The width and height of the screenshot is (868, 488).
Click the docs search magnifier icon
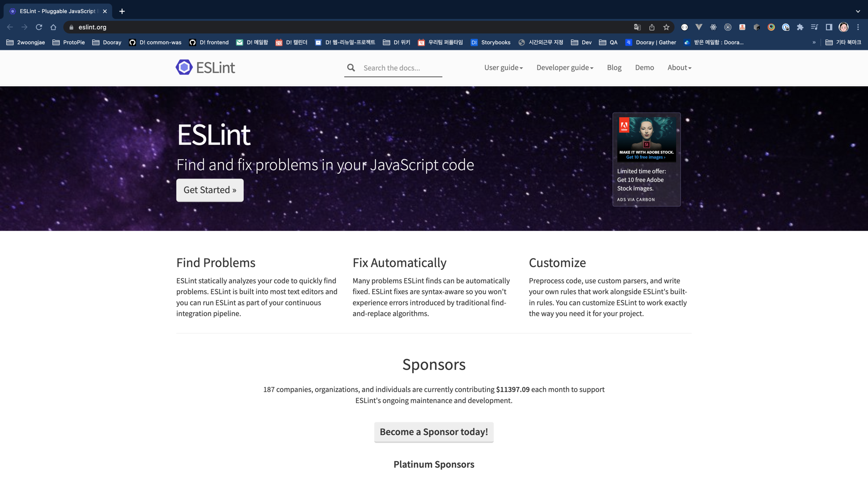(351, 68)
